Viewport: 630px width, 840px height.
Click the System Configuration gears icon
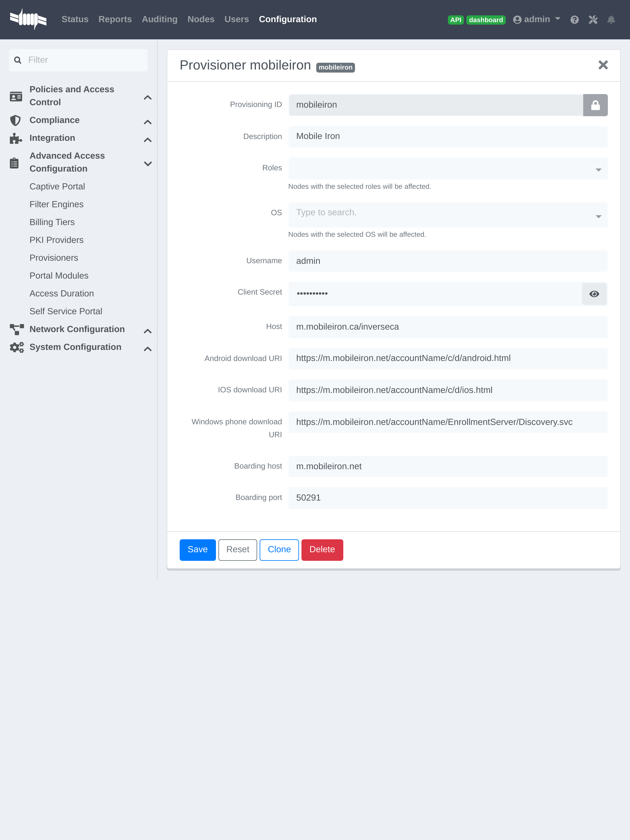(x=17, y=347)
